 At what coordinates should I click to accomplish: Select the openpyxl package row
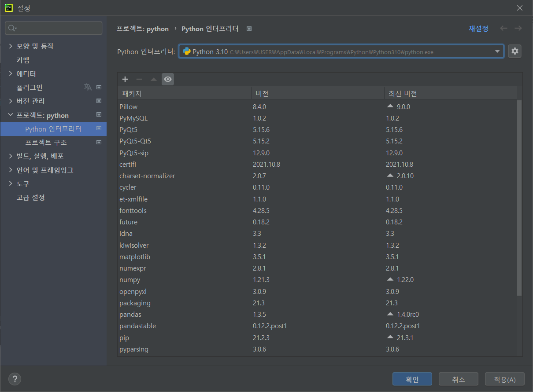[x=317, y=291]
